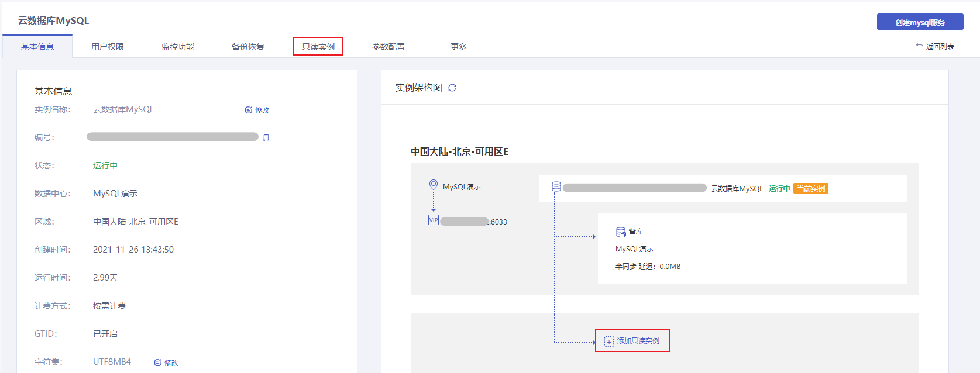Image resolution: width=980 pixels, height=373 pixels.
Task: Click the database icon of current instance
Action: [556, 186]
